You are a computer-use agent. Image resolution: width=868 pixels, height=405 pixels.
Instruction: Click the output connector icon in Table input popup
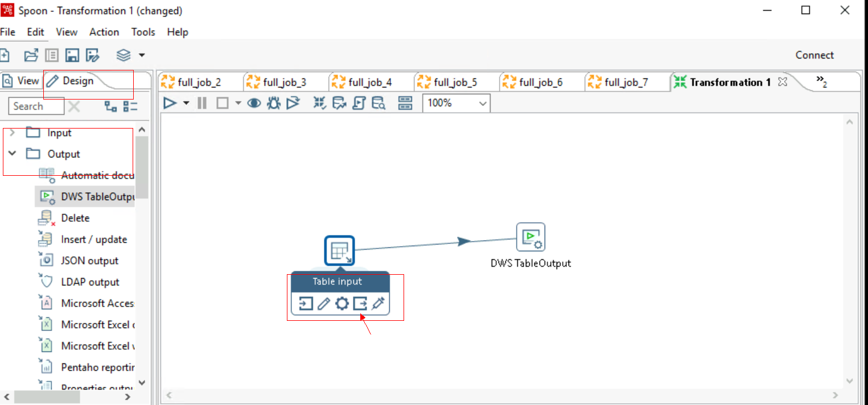point(360,304)
